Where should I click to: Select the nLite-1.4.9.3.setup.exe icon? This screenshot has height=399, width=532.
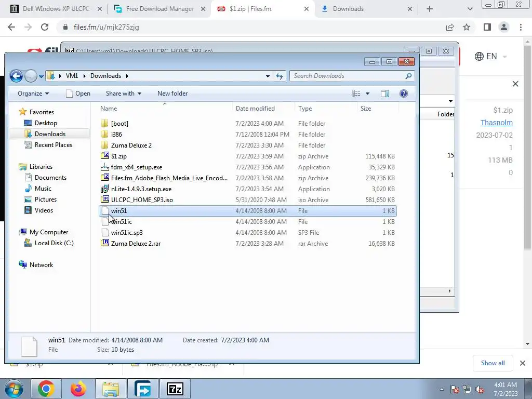click(105, 189)
